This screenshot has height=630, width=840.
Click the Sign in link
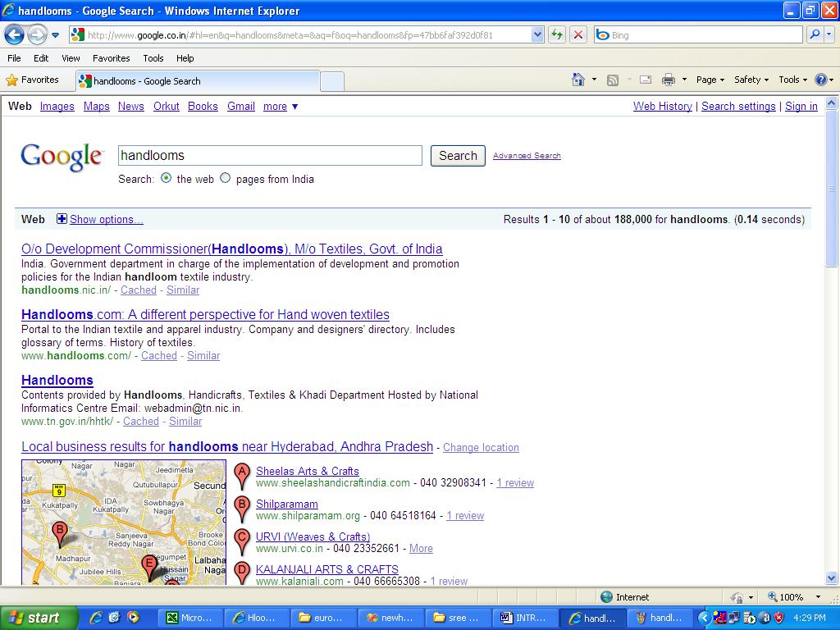click(801, 106)
